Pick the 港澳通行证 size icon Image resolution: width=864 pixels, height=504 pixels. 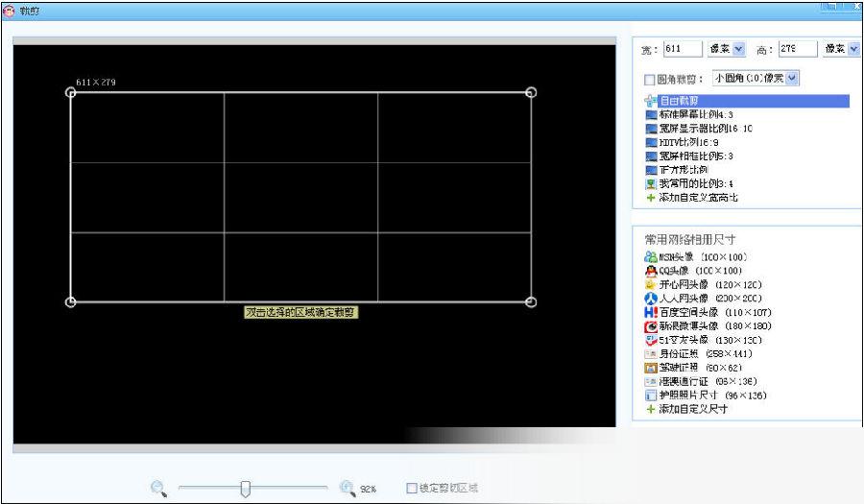651,381
